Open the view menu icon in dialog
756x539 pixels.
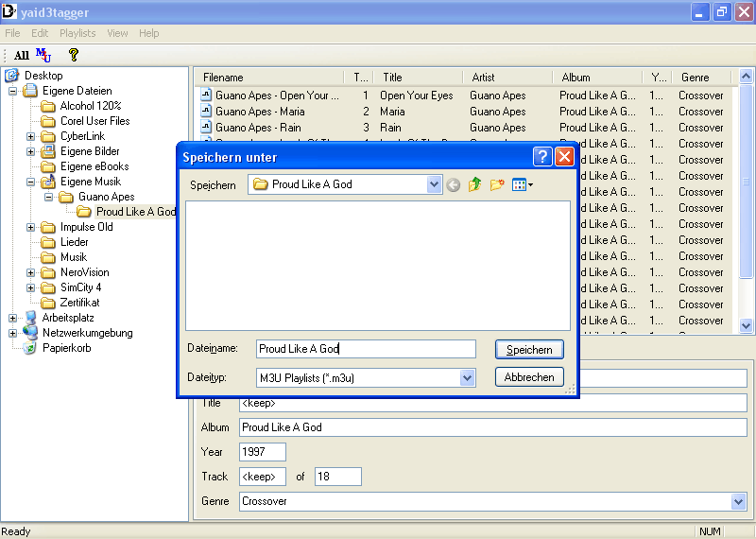point(522,184)
